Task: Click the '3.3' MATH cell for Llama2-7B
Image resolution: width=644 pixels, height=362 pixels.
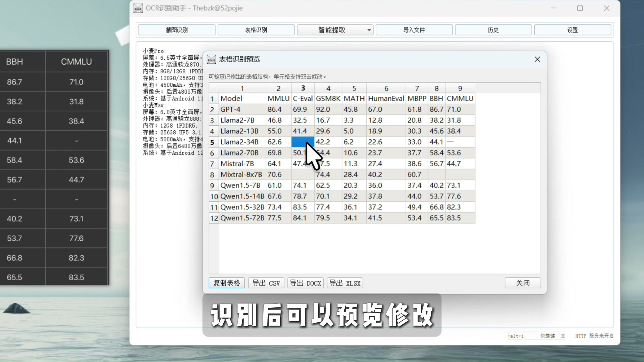Action: click(354, 120)
